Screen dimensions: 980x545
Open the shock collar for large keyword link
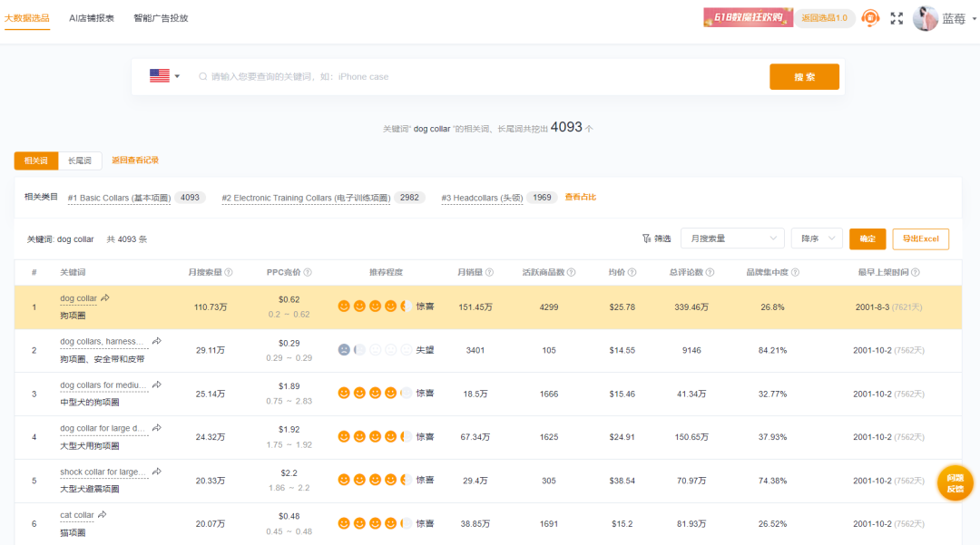click(103, 472)
